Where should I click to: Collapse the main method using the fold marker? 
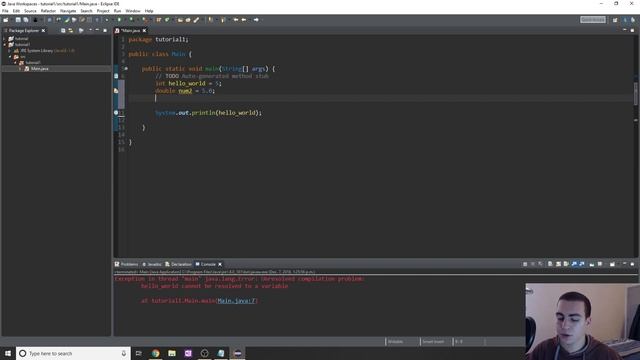126,69
